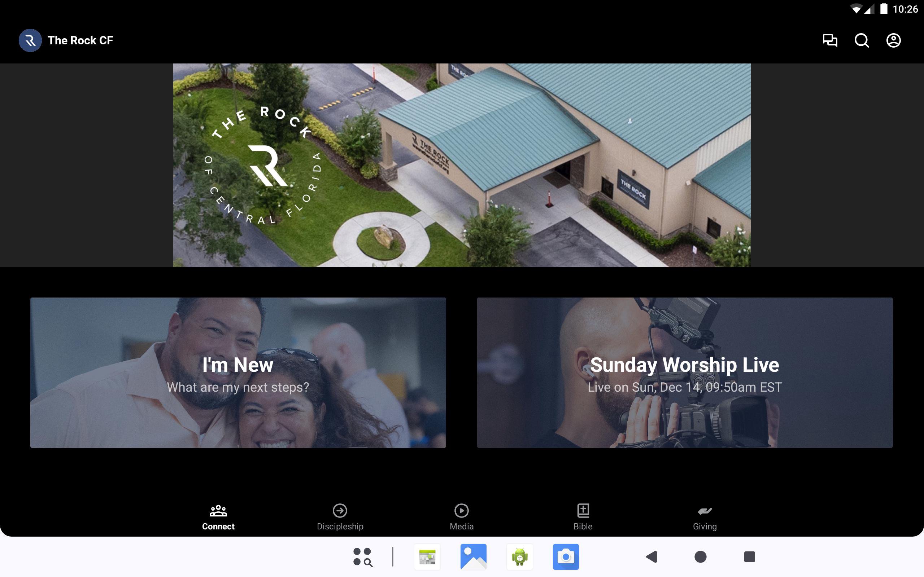Switch to the Discipleship tab label
The image size is (924, 577).
[x=340, y=527]
